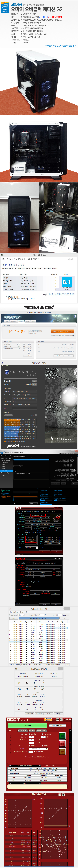
Task: Click View Result at 3DMark.com orange button
Action: [63, 331]
